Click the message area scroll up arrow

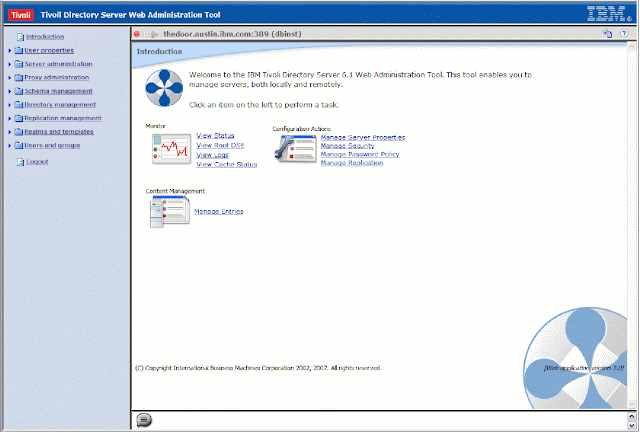tap(632, 416)
